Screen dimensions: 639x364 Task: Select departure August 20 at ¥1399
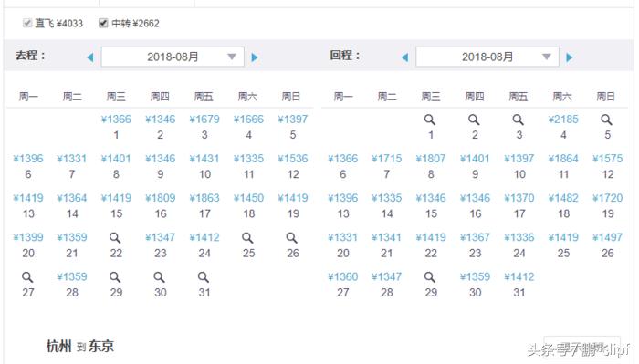pos(28,237)
